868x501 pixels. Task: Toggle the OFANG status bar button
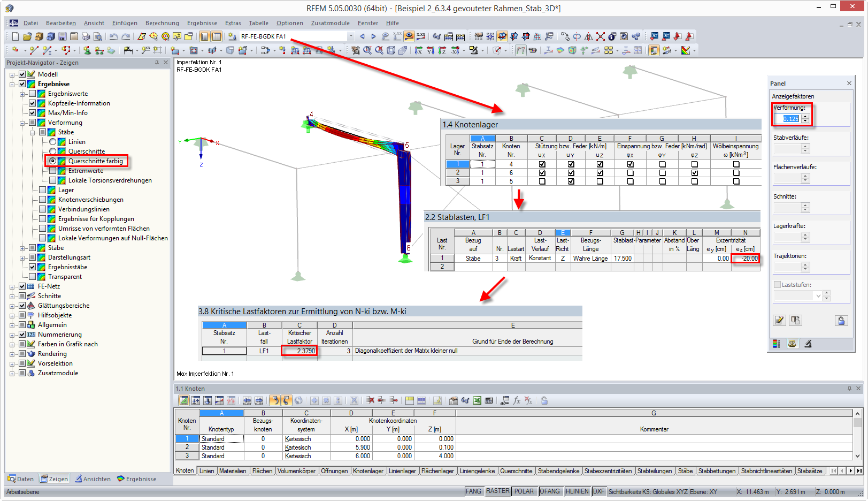549,491
